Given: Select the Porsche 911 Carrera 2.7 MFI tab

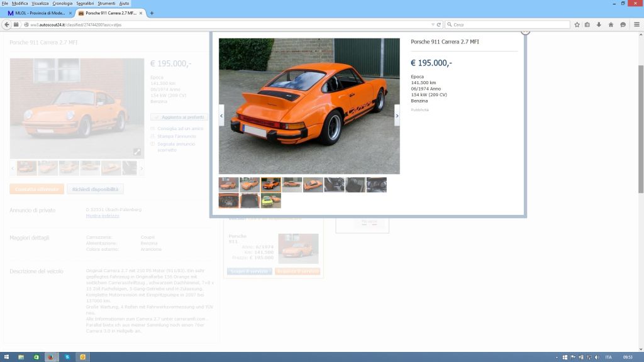Looking at the screenshot, I should point(111,13).
